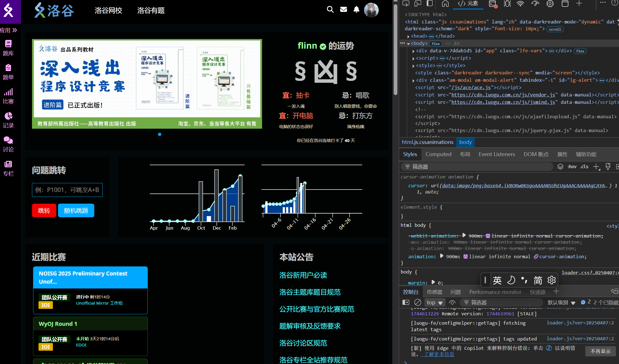
Task: Open the site search magnifier
Action: click(330, 9)
